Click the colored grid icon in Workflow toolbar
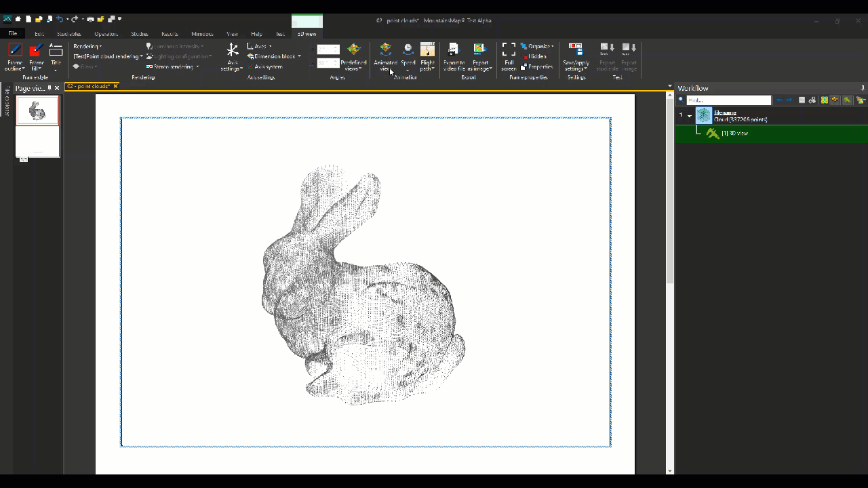The width and height of the screenshot is (868, 488). tap(825, 100)
